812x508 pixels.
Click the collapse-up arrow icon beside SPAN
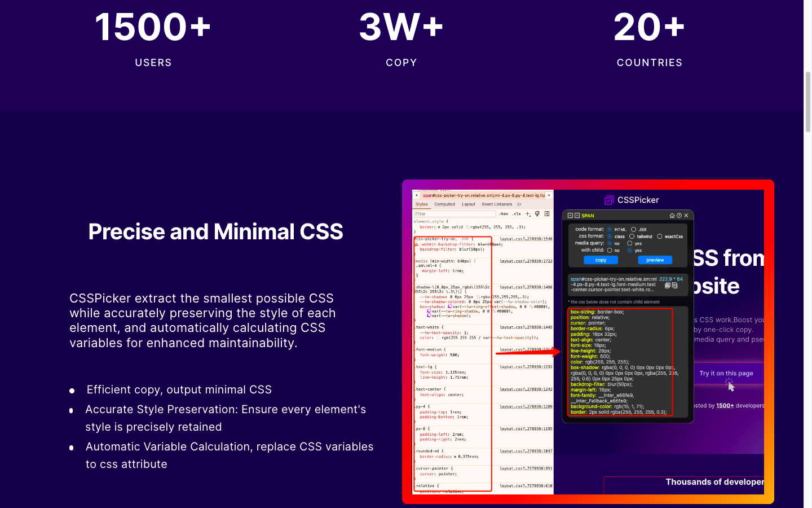pos(570,216)
